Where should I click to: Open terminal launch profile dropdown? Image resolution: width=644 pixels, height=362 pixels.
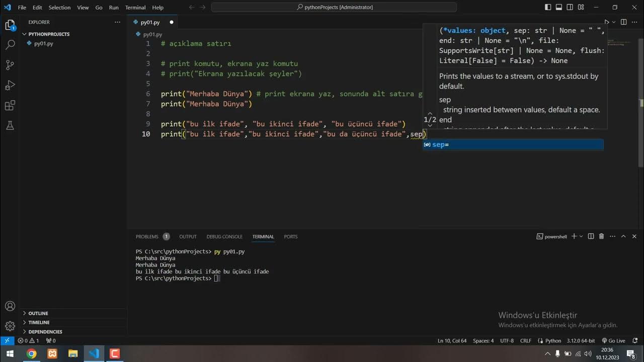tap(581, 236)
